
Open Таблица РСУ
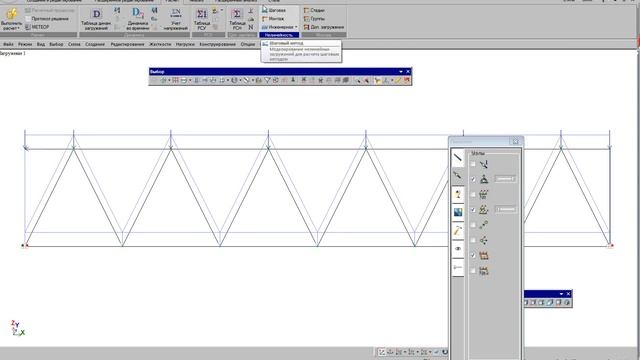pyautogui.click(x=202, y=20)
